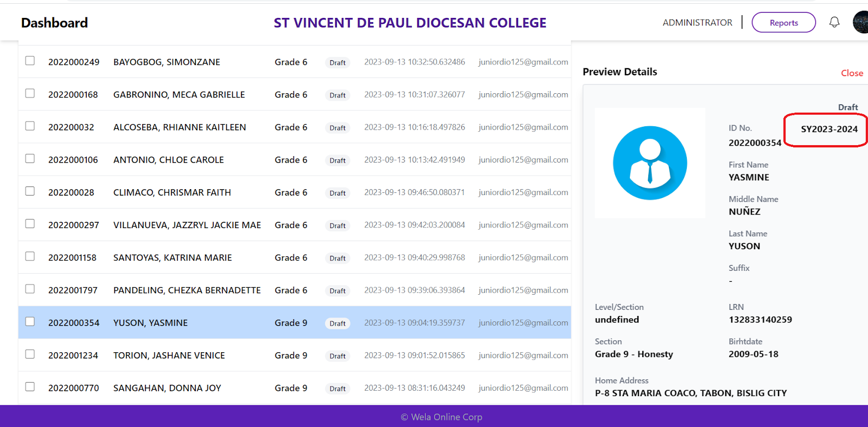Select student name ANTONIO, CHLOE CAROLE
Image resolution: width=868 pixels, height=427 pixels.
tap(169, 160)
